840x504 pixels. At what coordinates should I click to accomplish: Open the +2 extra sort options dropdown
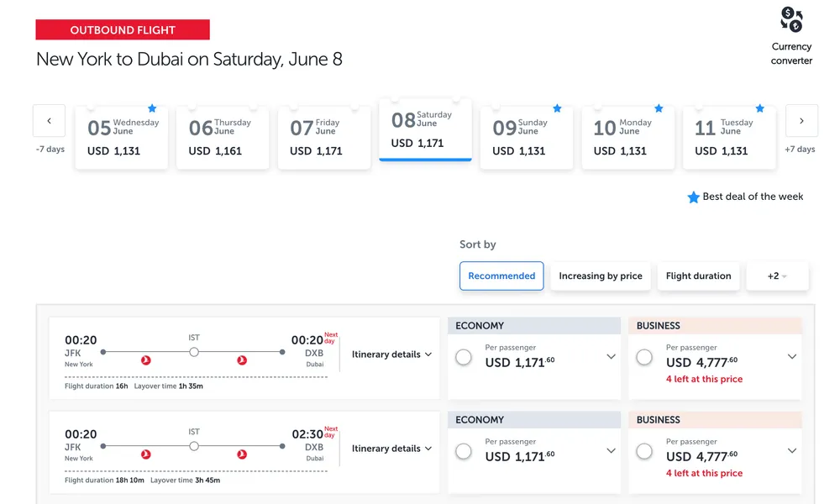tap(777, 276)
